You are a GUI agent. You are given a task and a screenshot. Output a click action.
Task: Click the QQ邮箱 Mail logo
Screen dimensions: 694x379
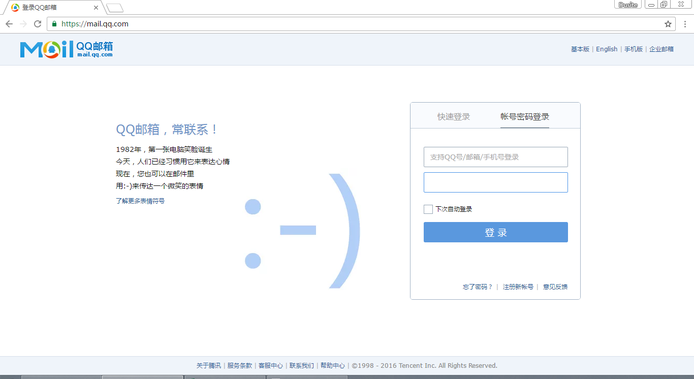pyautogui.click(x=66, y=49)
